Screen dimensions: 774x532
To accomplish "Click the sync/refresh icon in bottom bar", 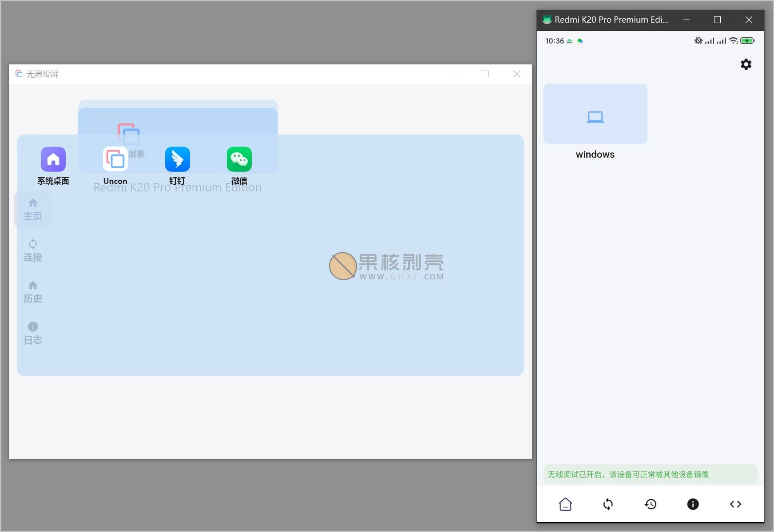I will click(607, 504).
